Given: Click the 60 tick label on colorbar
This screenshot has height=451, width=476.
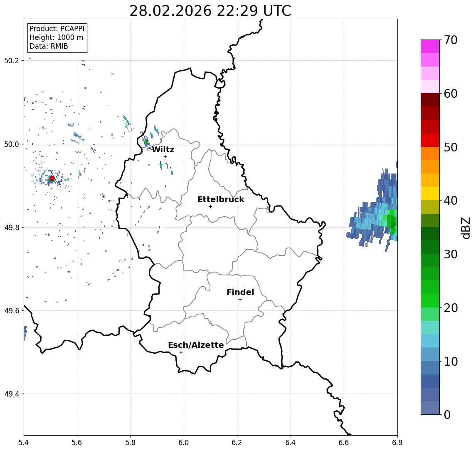Looking at the screenshot, I should pos(451,94).
